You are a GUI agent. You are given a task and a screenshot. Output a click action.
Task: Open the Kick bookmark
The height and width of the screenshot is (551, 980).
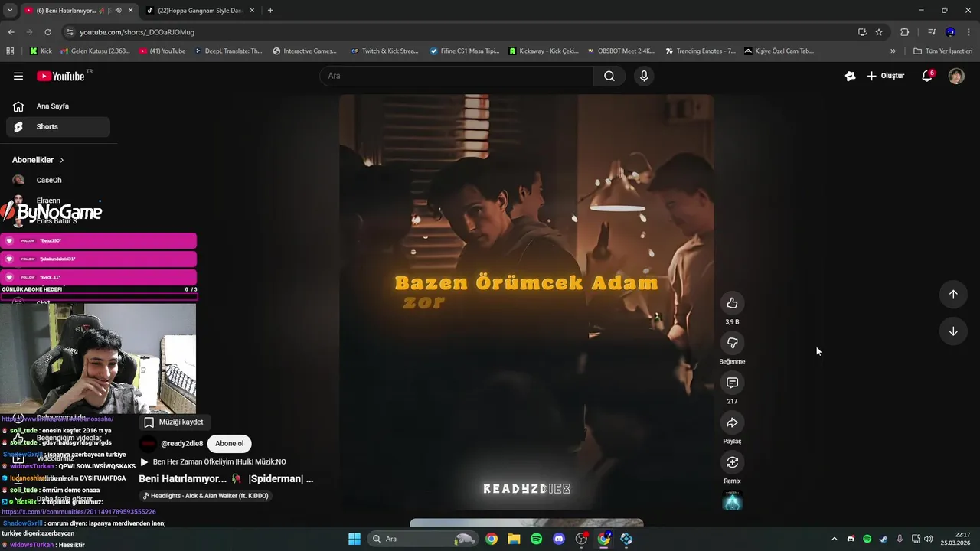(41, 51)
